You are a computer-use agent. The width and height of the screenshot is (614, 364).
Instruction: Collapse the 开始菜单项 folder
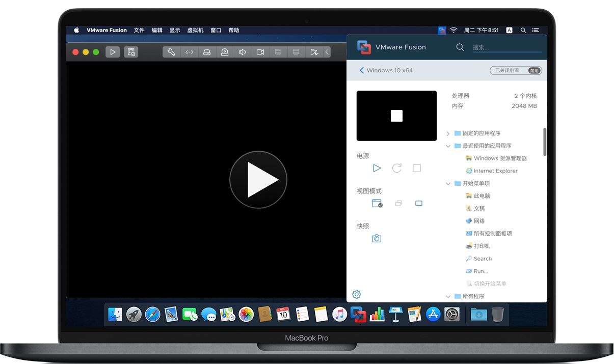click(448, 184)
